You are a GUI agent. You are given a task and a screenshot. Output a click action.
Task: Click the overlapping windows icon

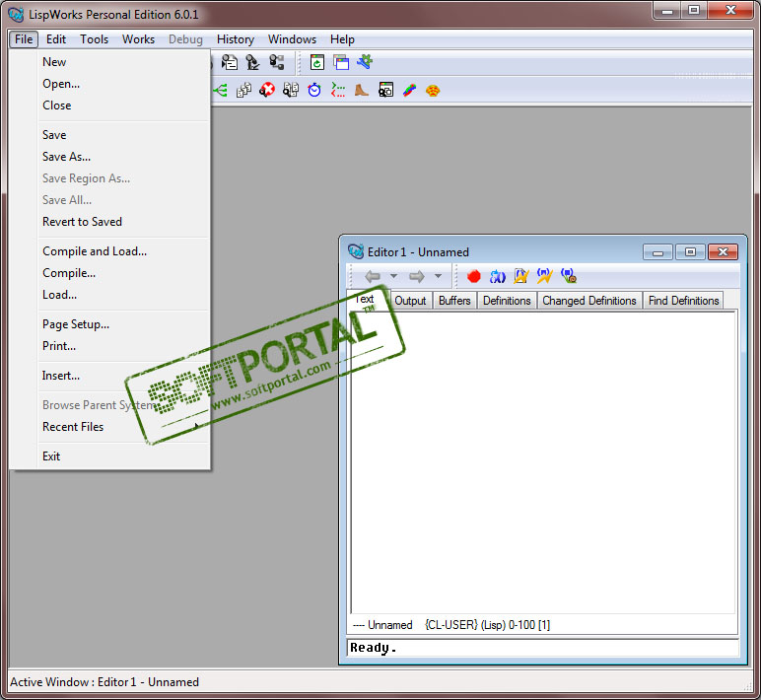pyautogui.click(x=341, y=62)
